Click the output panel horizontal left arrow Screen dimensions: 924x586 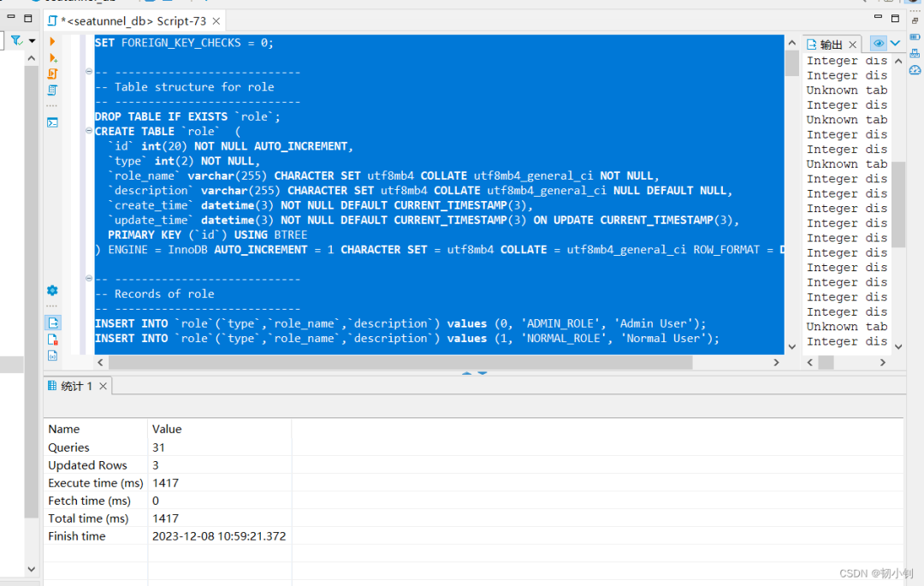tap(810, 362)
